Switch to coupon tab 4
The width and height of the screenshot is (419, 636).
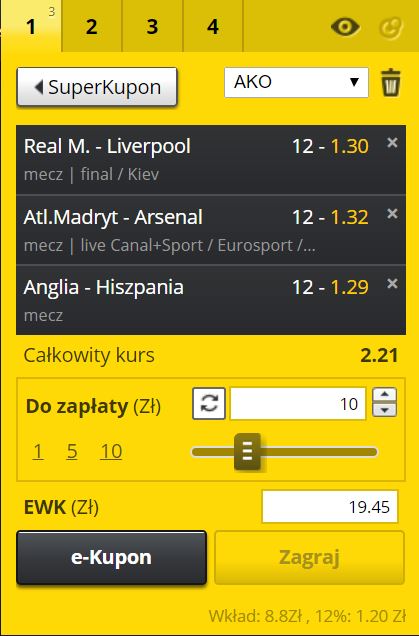click(213, 26)
